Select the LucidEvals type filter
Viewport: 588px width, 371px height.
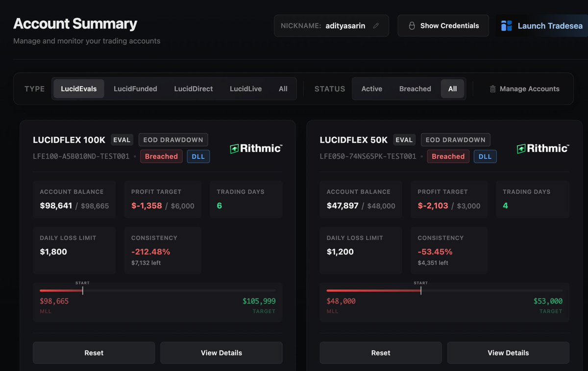click(79, 89)
